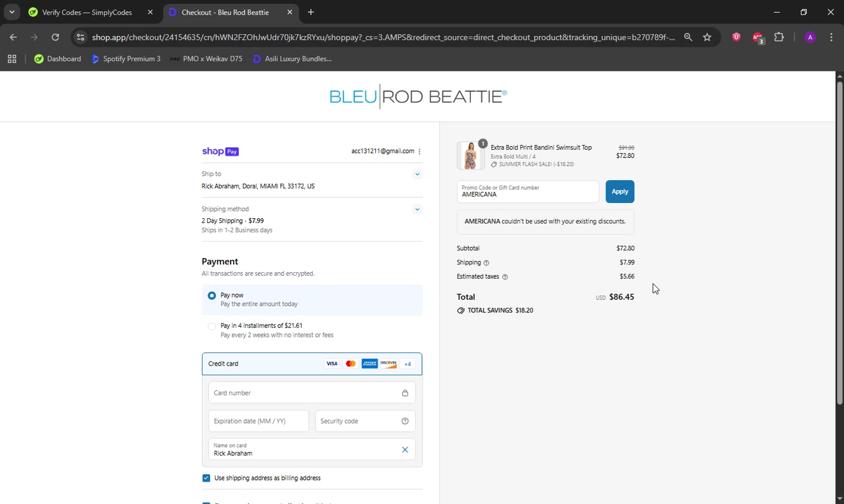Open the profile avatar A
The width and height of the screenshot is (844, 504).
(x=810, y=37)
